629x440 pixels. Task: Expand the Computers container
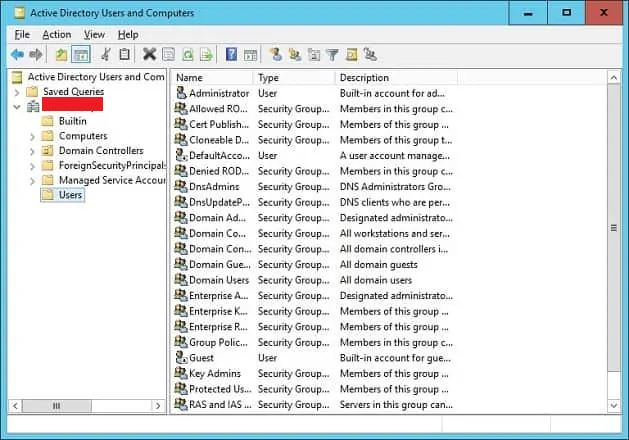coord(32,137)
